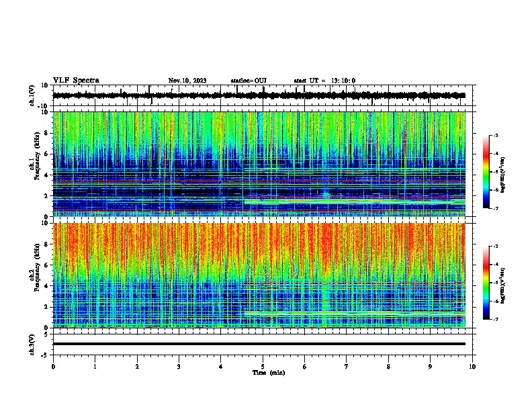Click the date text "Nov.10, 2023"
This screenshot has height=411, width=532.
click(187, 81)
